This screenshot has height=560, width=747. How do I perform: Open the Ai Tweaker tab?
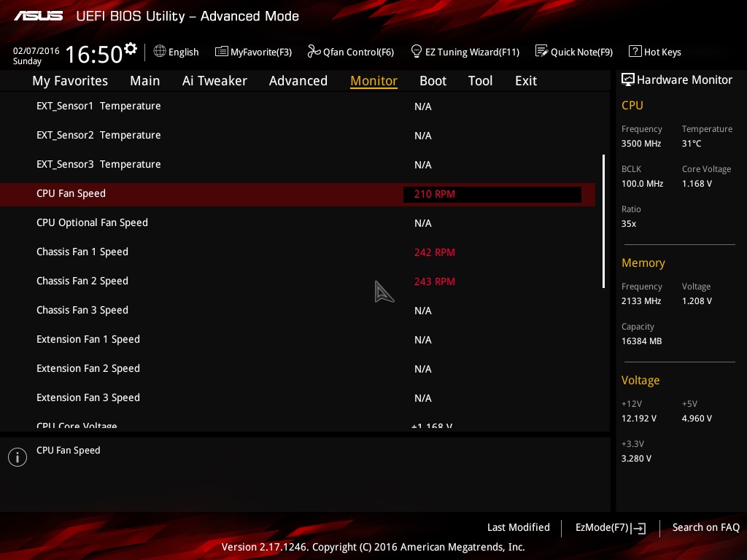tap(214, 81)
